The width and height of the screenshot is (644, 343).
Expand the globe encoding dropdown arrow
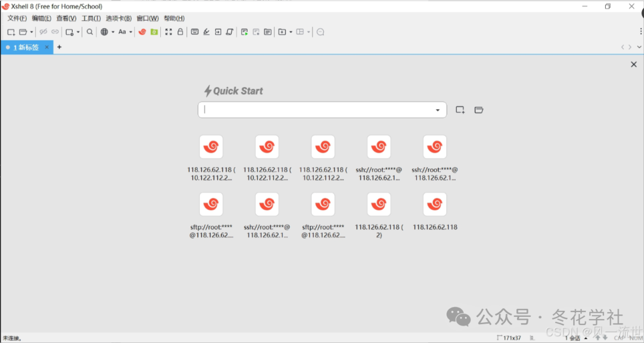(113, 32)
